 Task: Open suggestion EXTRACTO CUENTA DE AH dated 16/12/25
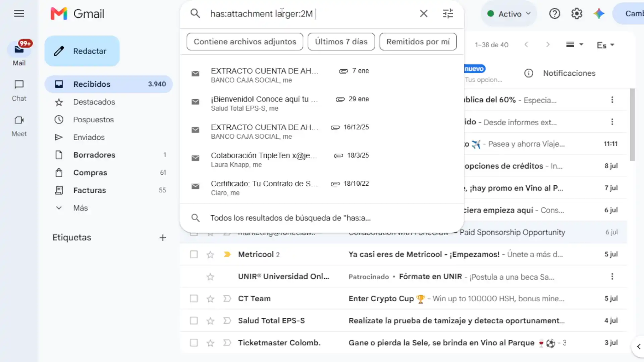click(322, 131)
